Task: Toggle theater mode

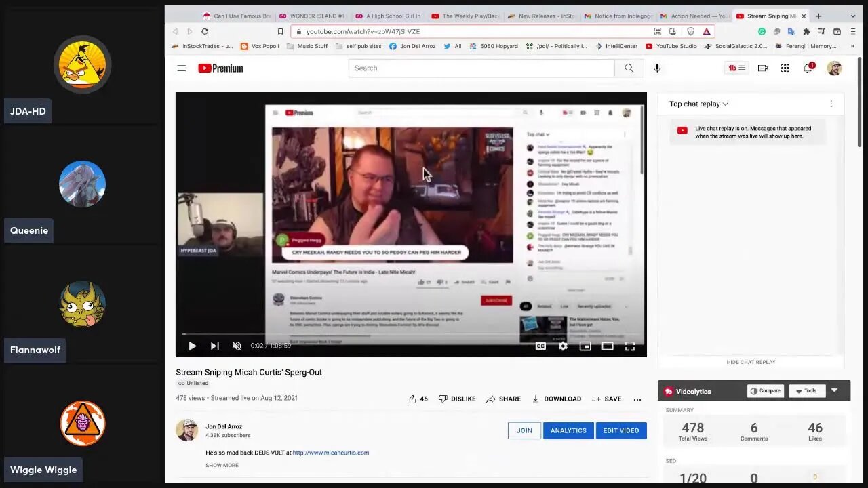Action: pyautogui.click(x=608, y=346)
